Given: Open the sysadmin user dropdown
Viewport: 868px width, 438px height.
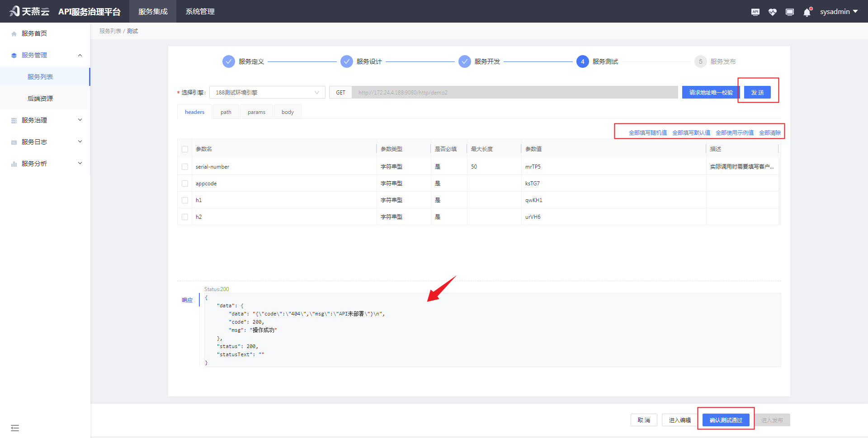Looking at the screenshot, I should [839, 12].
